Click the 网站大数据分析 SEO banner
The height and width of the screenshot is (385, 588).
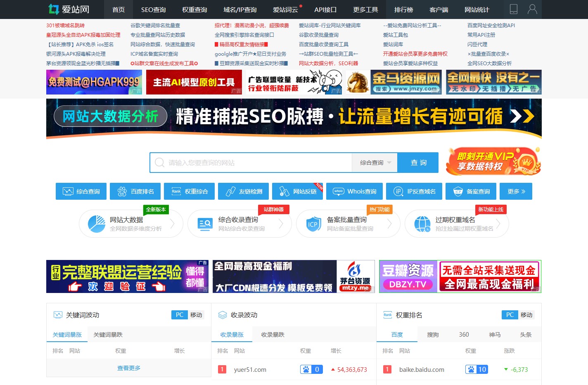(x=294, y=119)
